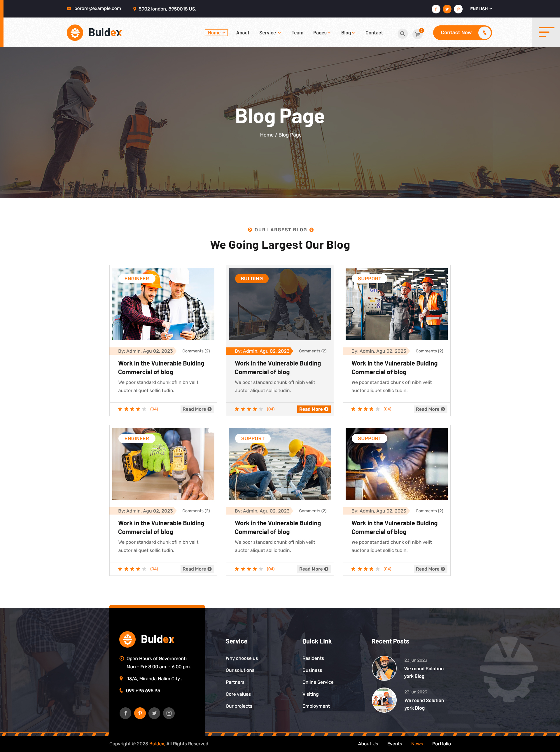Screen dimensions: 560x752
Task: Expand the Pages dropdown in navbar
Action: pyautogui.click(x=322, y=32)
